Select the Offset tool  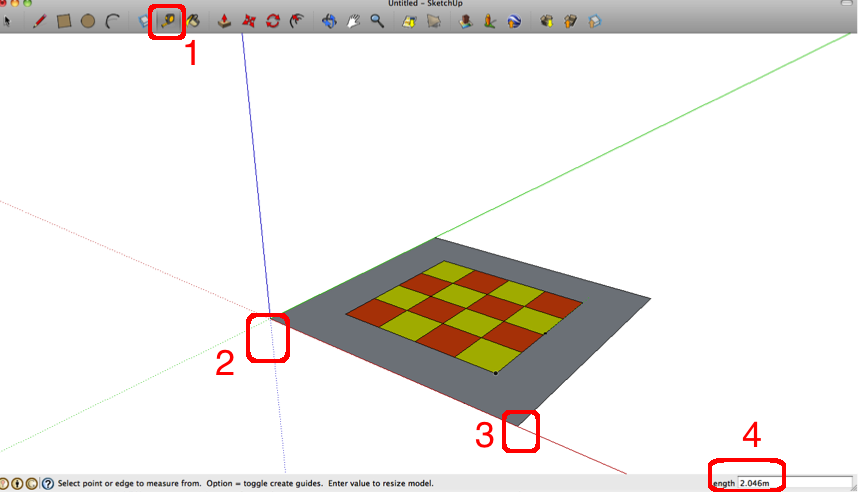point(297,20)
